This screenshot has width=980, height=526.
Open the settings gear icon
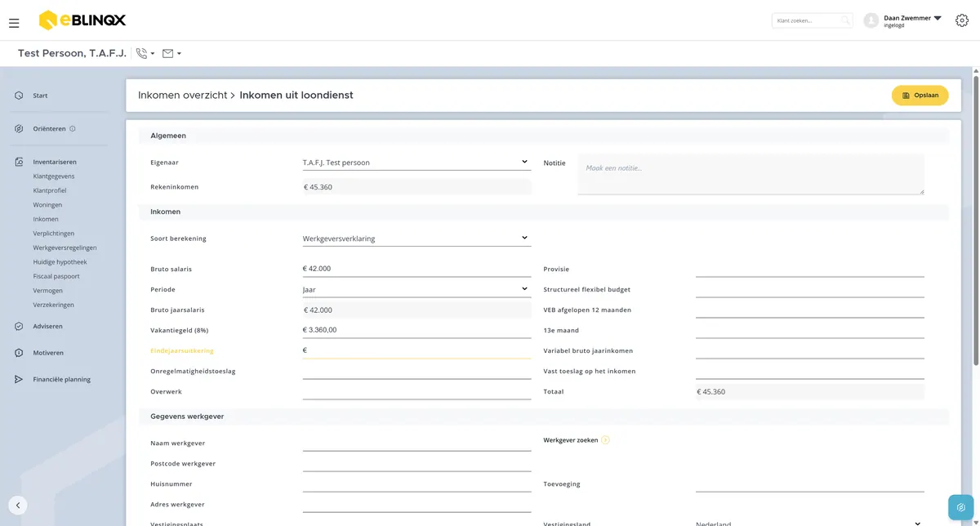961,20
